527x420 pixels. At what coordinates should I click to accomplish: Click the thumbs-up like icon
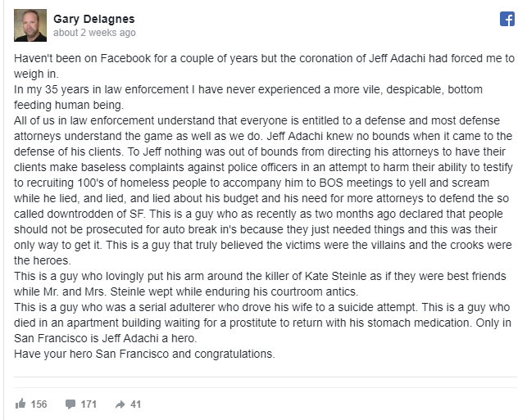(x=20, y=403)
